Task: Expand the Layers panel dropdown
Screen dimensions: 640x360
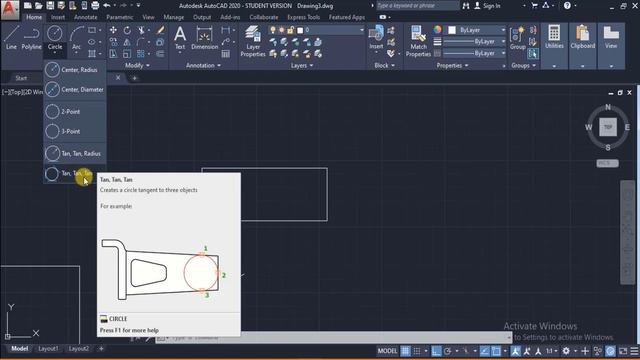Action: 302,65
